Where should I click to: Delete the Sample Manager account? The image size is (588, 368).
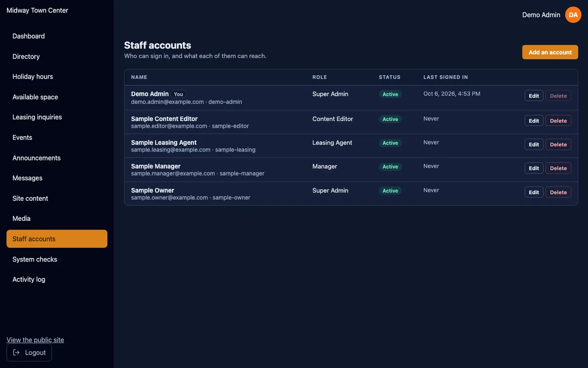(x=558, y=168)
